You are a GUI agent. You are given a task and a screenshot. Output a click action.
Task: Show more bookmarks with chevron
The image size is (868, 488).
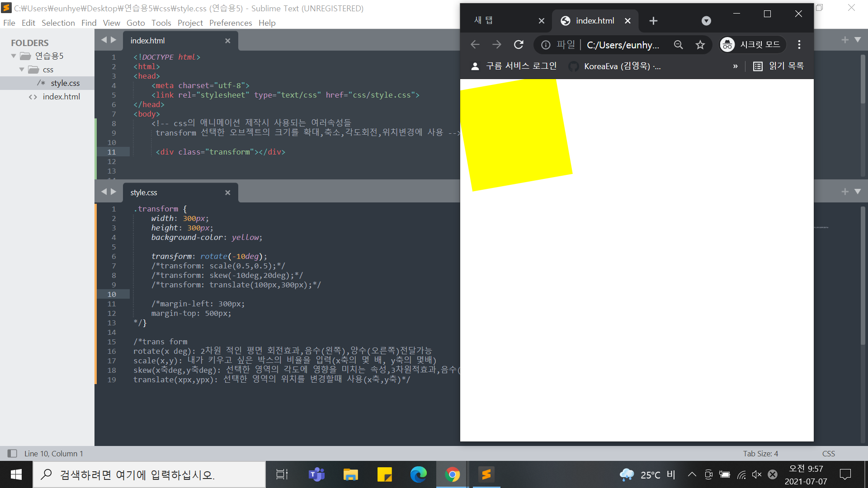[735, 66]
